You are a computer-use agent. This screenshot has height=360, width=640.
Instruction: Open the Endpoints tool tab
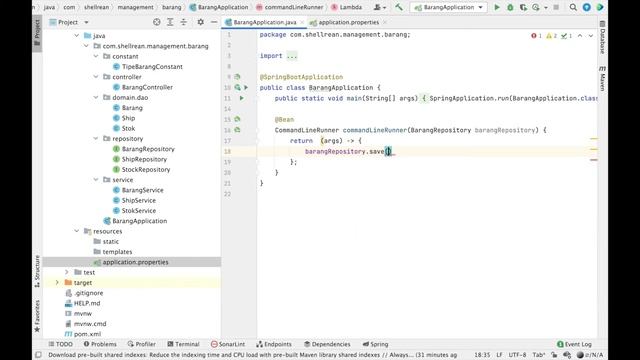274,344
